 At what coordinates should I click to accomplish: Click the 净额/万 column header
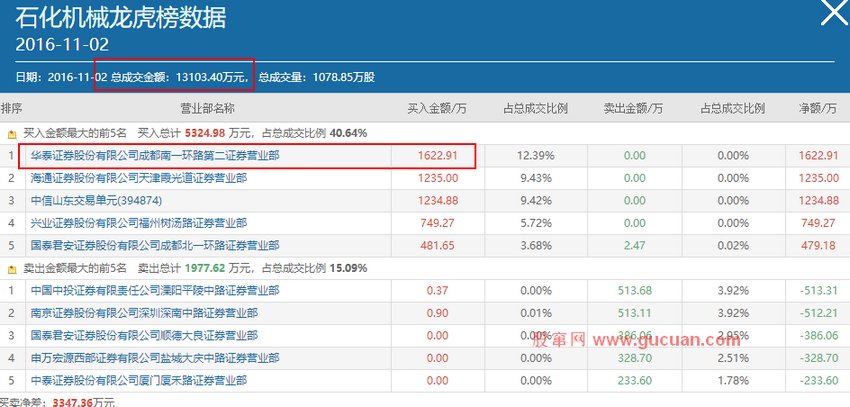click(x=817, y=108)
